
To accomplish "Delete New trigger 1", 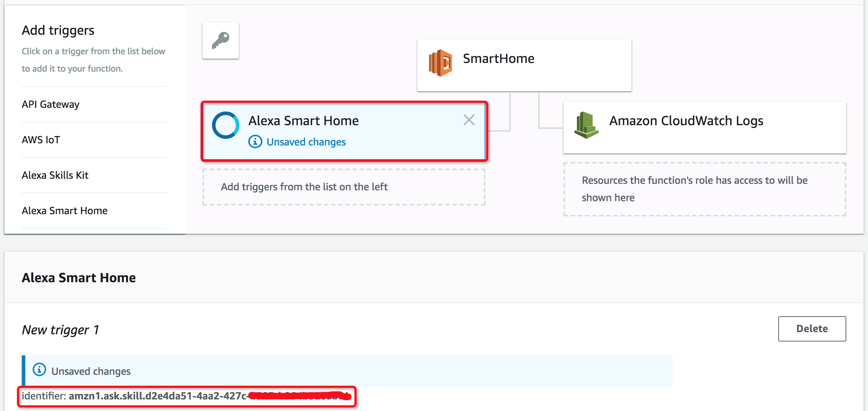I will click(812, 329).
